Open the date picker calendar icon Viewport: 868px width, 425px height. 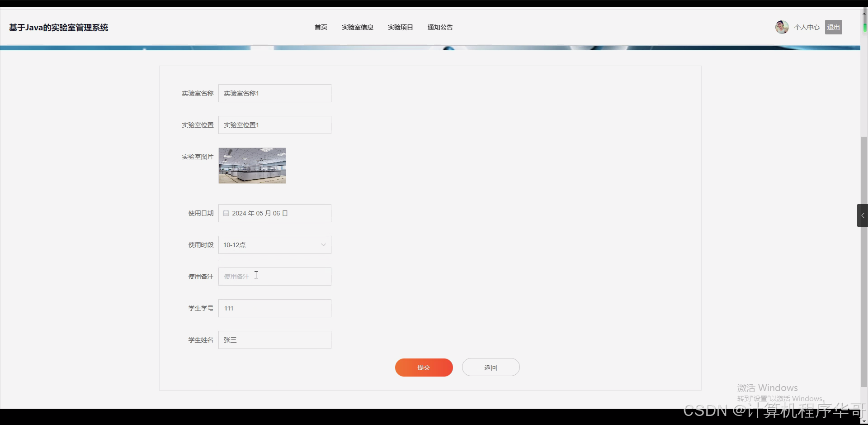[226, 213]
